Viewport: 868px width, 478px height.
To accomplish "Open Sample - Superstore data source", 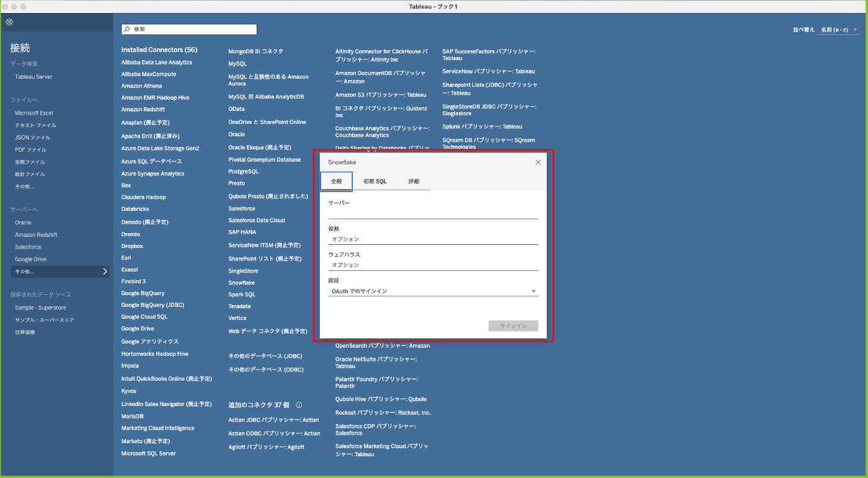I will tap(40, 308).
